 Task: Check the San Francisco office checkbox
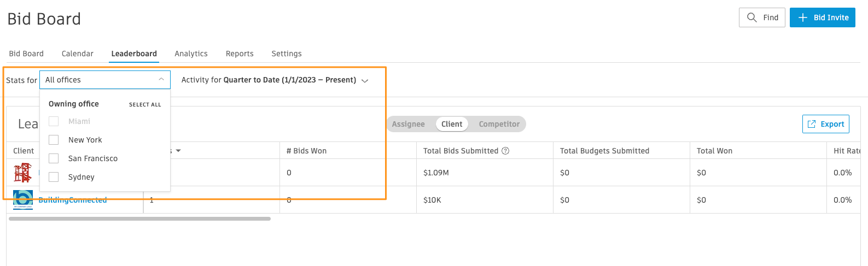click(54, 158)
